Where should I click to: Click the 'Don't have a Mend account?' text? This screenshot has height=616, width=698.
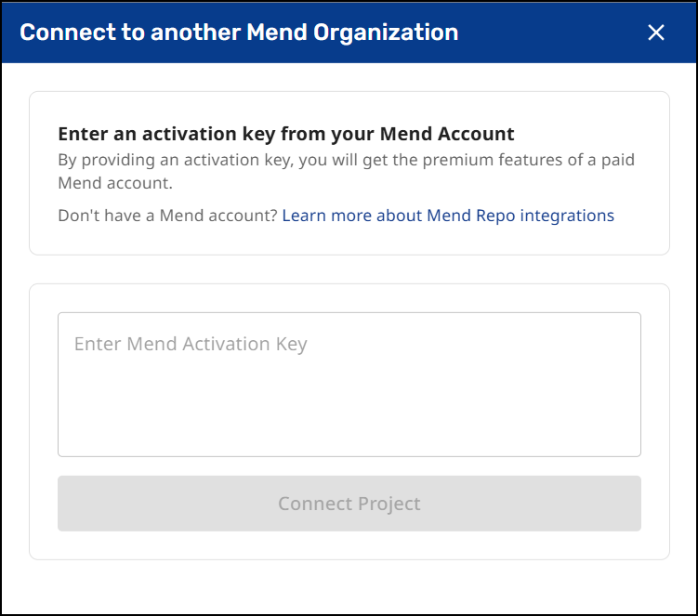coord(167,216)
